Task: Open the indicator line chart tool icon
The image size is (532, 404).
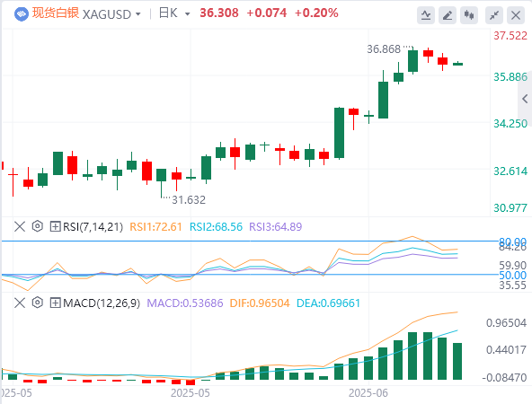Action: coord(426,15)
